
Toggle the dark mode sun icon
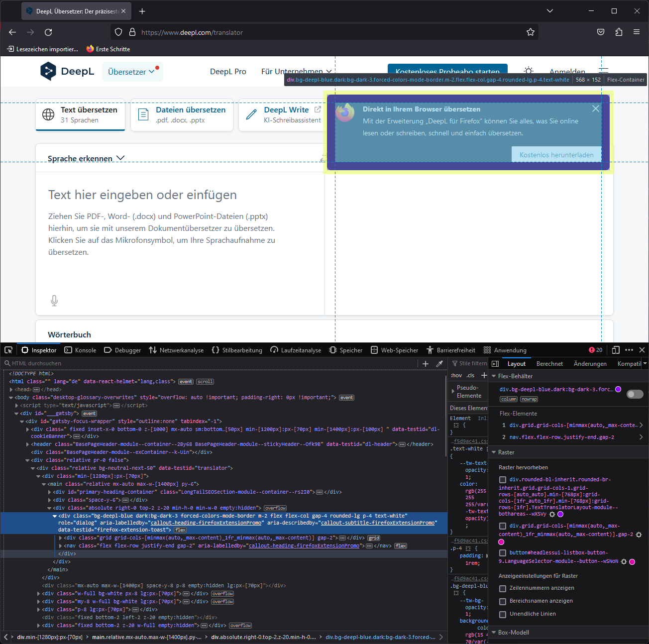[x=528, y=71]
